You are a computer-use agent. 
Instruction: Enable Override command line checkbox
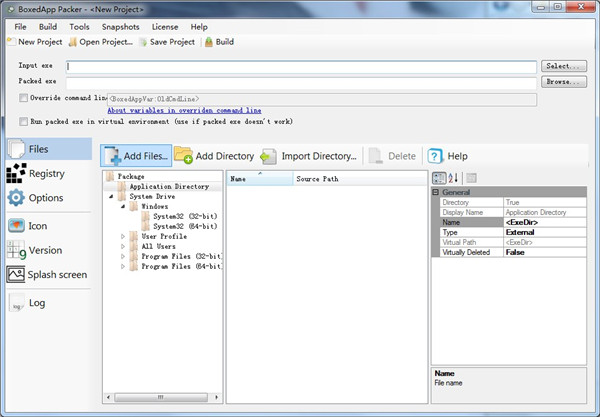point(23,98)
